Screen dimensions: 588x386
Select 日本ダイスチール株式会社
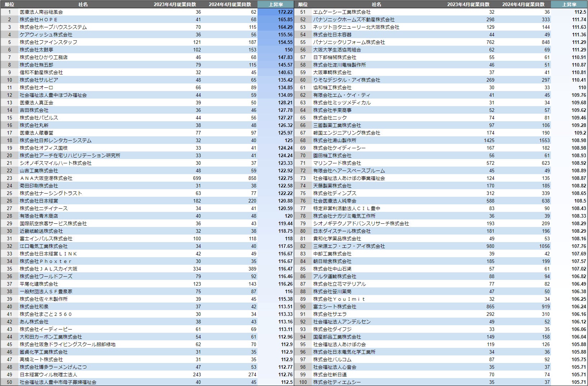coord(342,231)
